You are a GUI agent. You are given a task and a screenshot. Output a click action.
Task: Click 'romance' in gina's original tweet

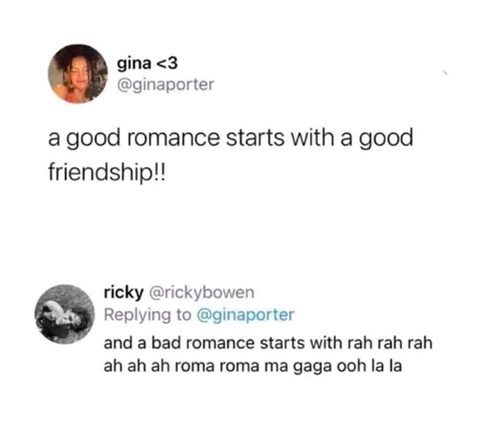(x=173, y=138)
